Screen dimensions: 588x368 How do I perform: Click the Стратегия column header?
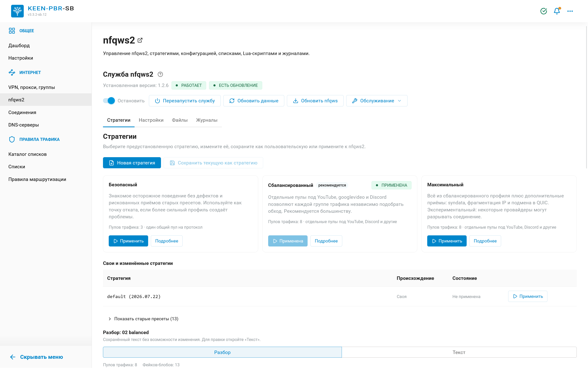119,278
